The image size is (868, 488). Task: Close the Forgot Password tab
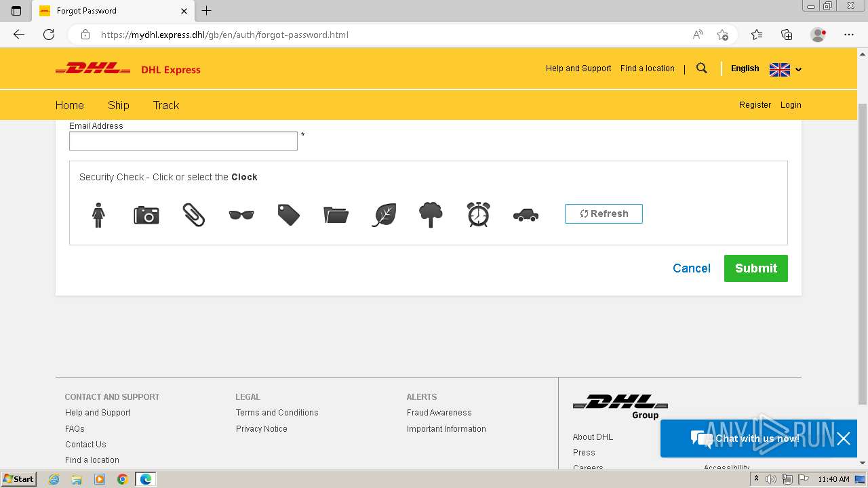tap(184, 11)
